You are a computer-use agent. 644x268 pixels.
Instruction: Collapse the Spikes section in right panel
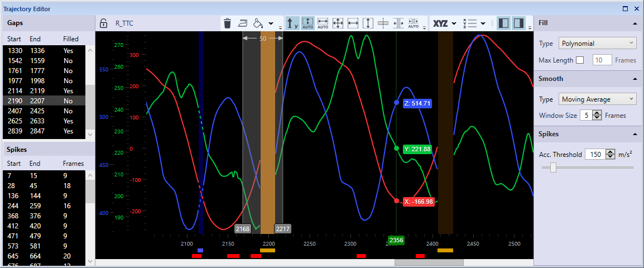point(635,135)
